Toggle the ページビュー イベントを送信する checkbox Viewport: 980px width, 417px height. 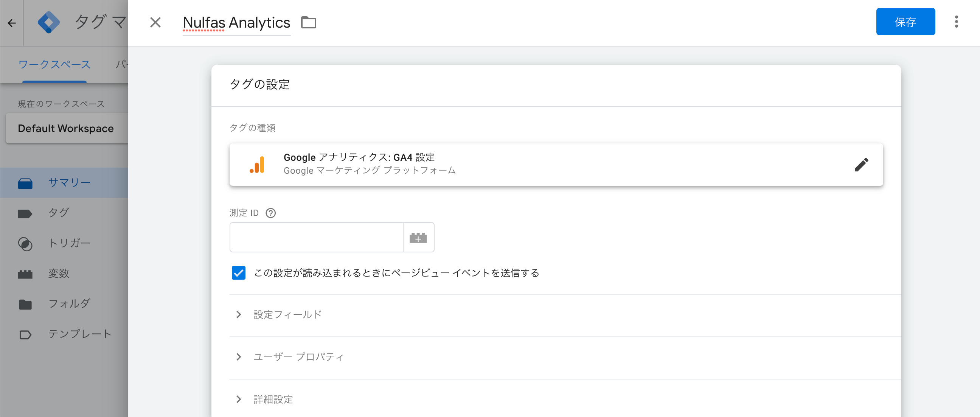(x=239, y=273)
